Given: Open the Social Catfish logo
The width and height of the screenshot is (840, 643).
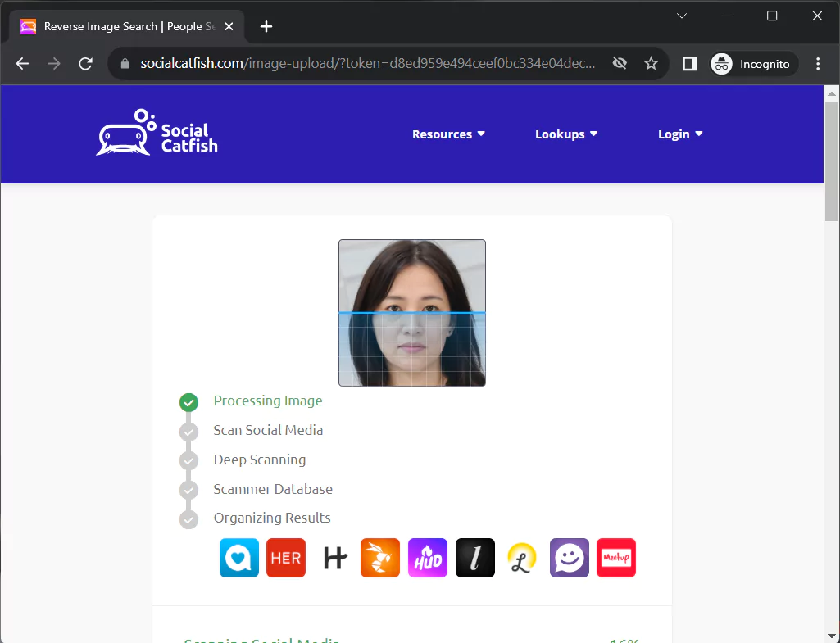Looking at the screenshot, I should 156,134.
